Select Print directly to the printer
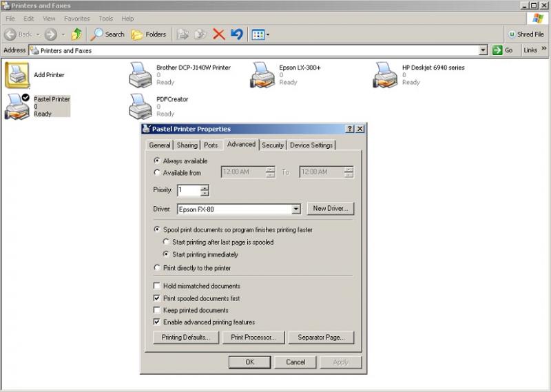551x392 pixels. tap(157, 268)
